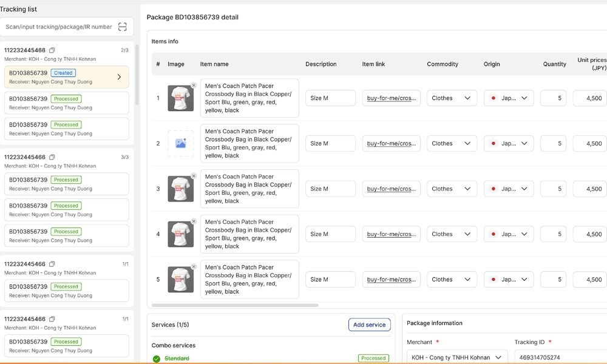Open the Created package BD103856739 chevron
Image resolution: width=607 pixels, height=364 pixels.
click(x=119, y=77)
